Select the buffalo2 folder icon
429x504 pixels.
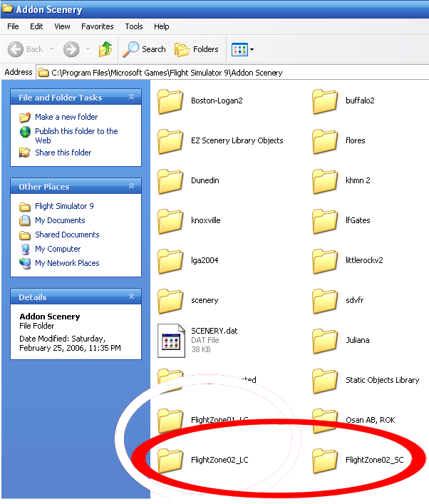[x=325, y=101]
